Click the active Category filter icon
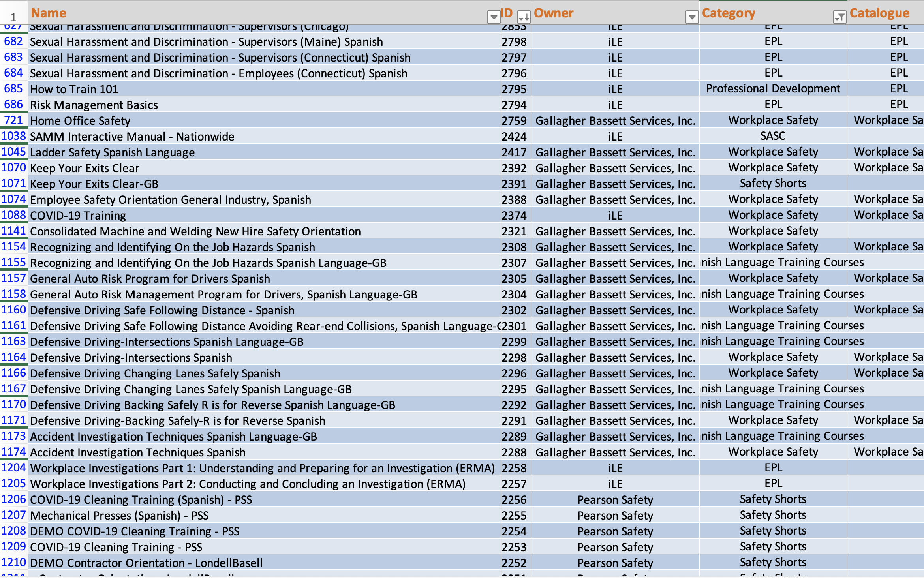924x578 pixels. 839,17
